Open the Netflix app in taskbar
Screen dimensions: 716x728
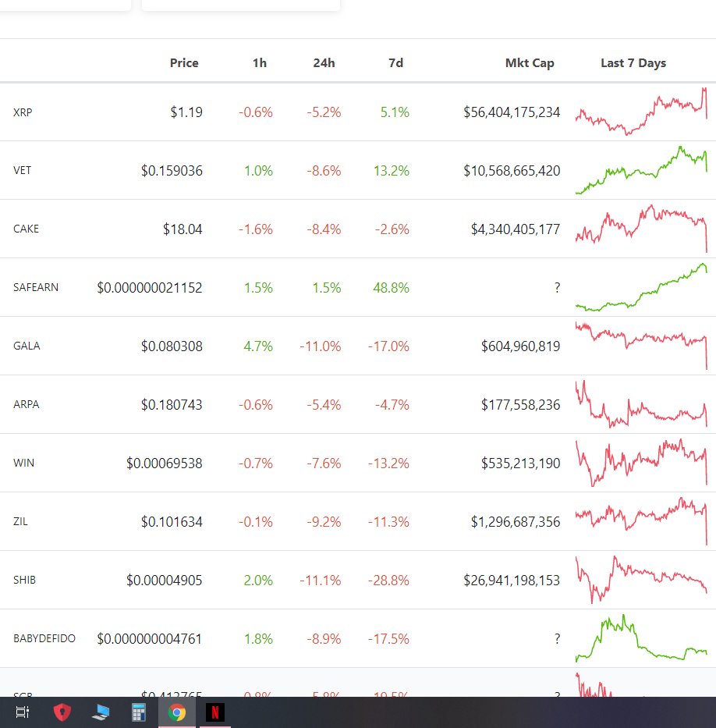tap(214, 712)
